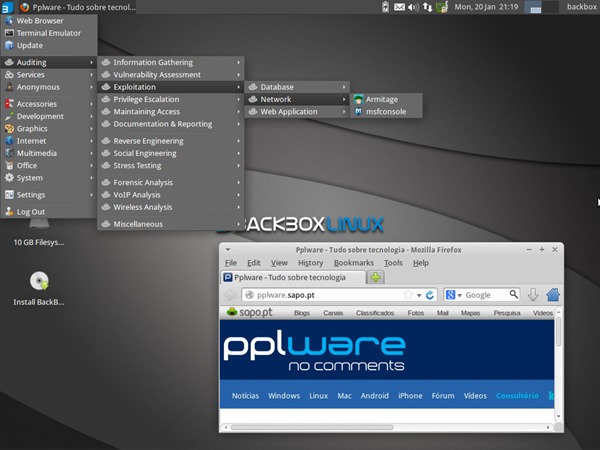Viewport: 600px width, 450px height.
Task: Open the backbox user menu in panel
Action: [x=582, y=7]
